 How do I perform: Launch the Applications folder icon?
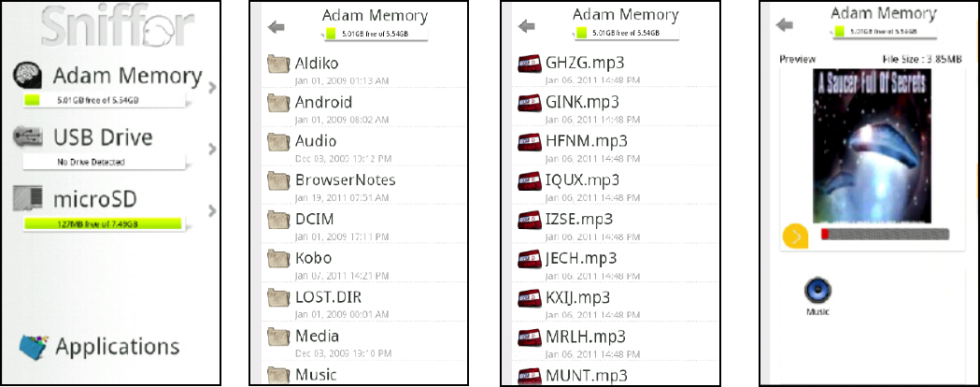pos(33,348)
